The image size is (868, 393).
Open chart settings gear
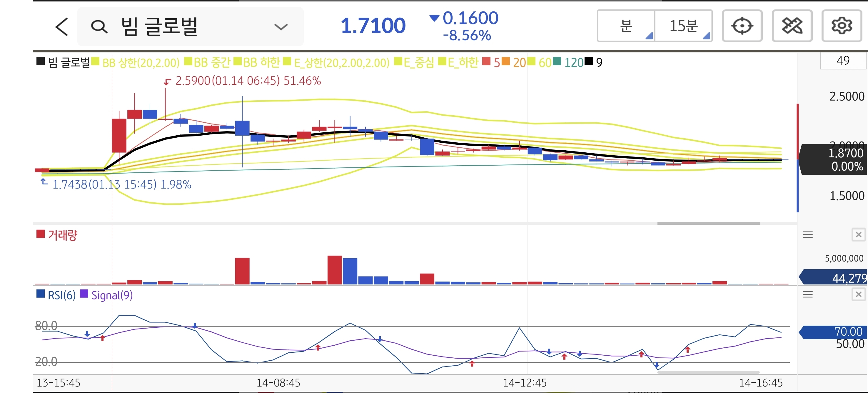coord(841,26)
